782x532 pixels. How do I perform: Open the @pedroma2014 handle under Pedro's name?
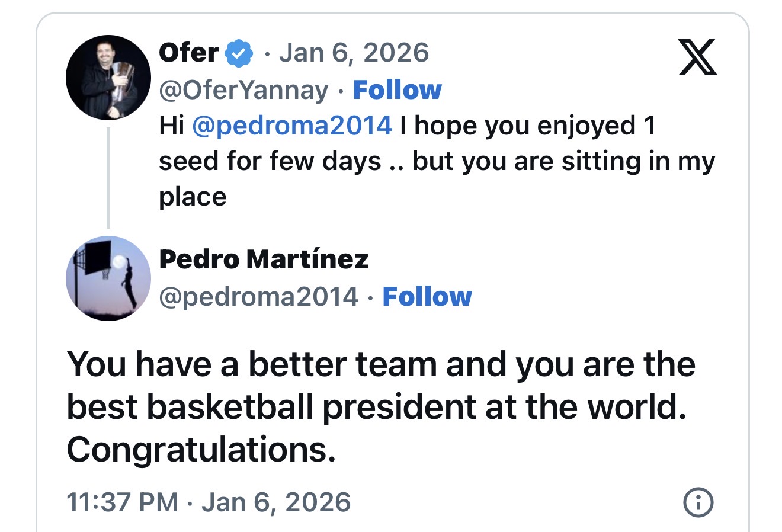point(258,296)
